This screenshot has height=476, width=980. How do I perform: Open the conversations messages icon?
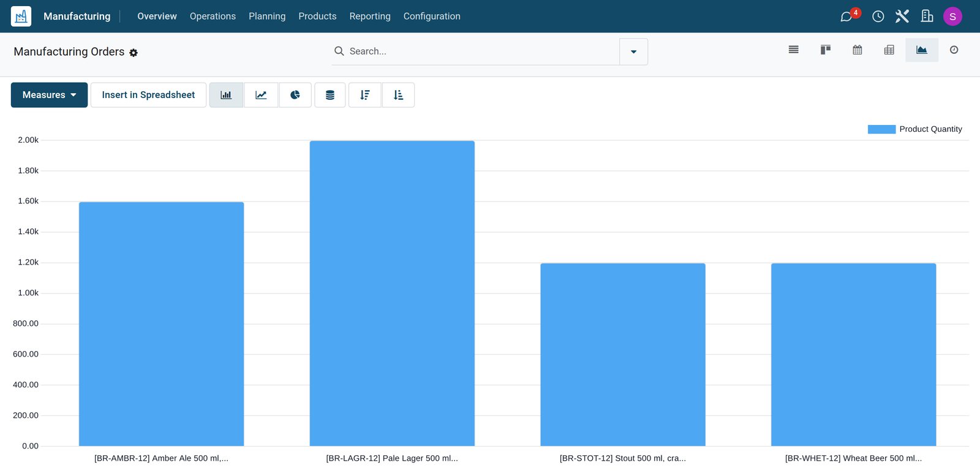[x=846, y=17]
